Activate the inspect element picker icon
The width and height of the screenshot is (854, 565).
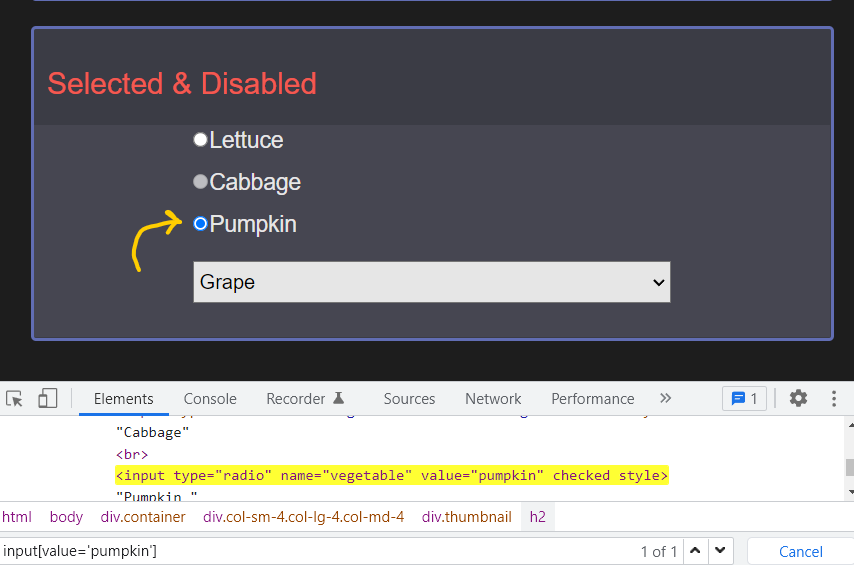(x=15, y=399)
